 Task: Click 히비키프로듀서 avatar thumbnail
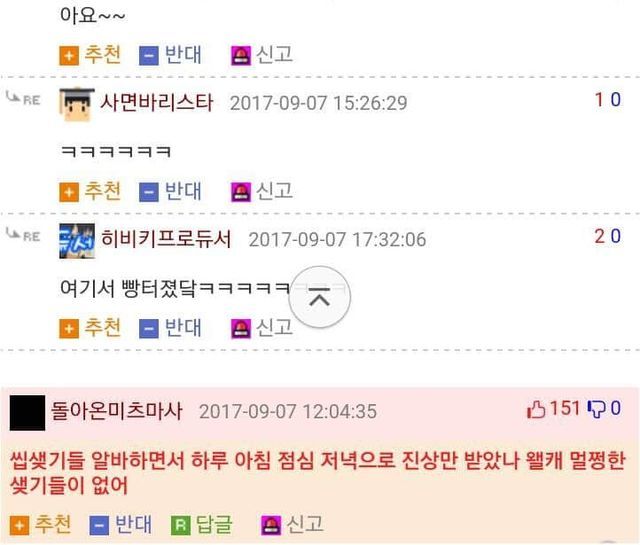77,241
